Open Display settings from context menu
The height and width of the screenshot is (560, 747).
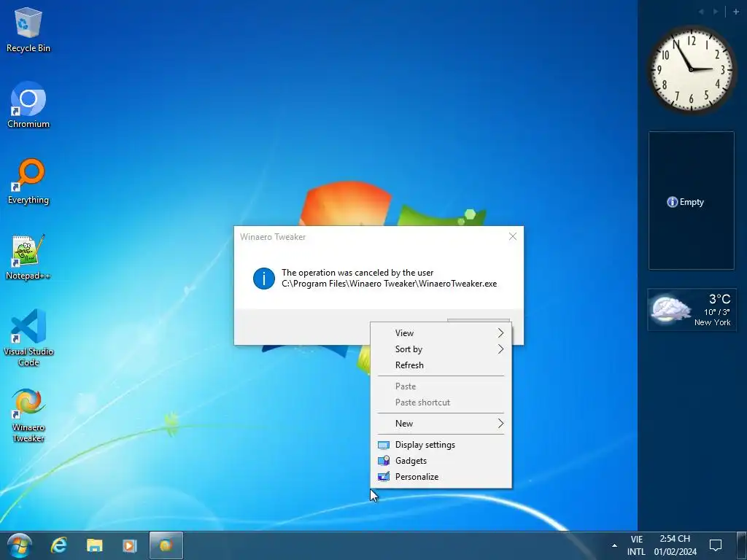click(441, 445)
